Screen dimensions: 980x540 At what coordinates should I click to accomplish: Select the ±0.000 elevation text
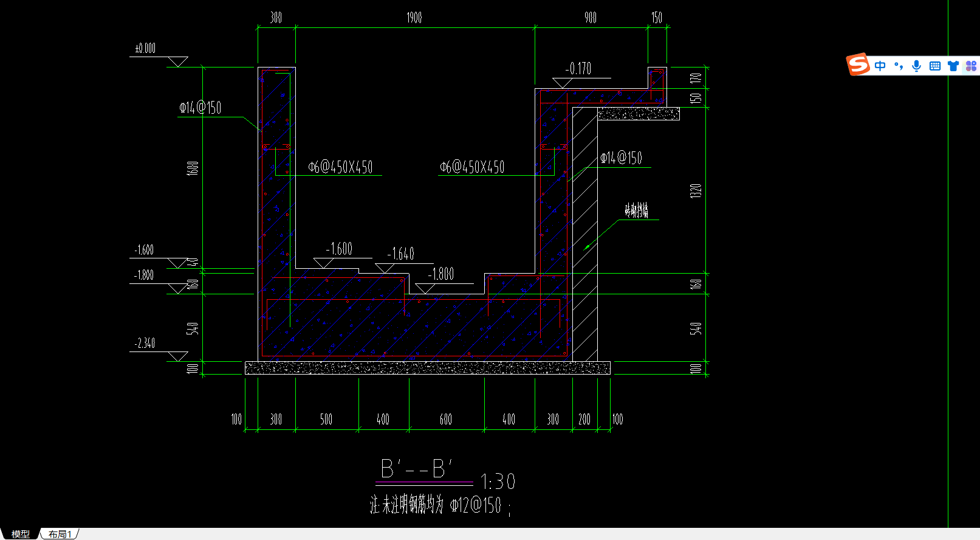[145, 48]
